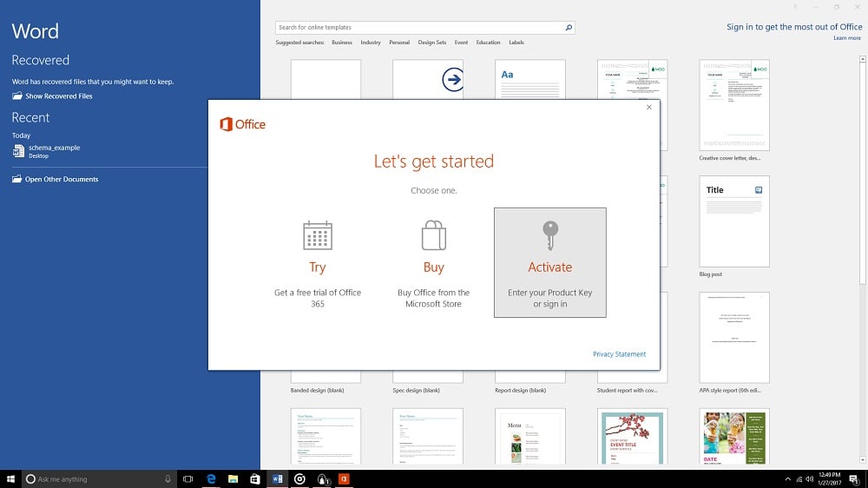Open the Menu template thumbnail

click(x=529, y=437)
